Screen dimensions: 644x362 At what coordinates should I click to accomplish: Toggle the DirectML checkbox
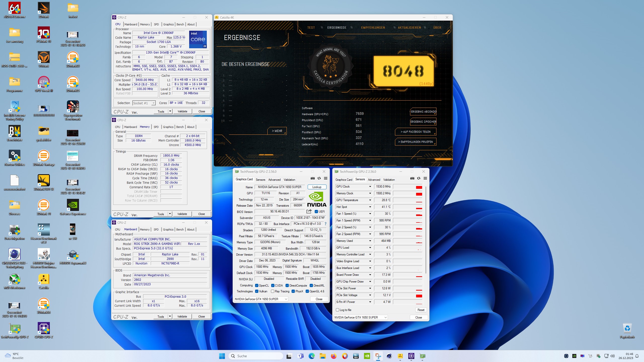pyautogui.click(x=311, y=286)
